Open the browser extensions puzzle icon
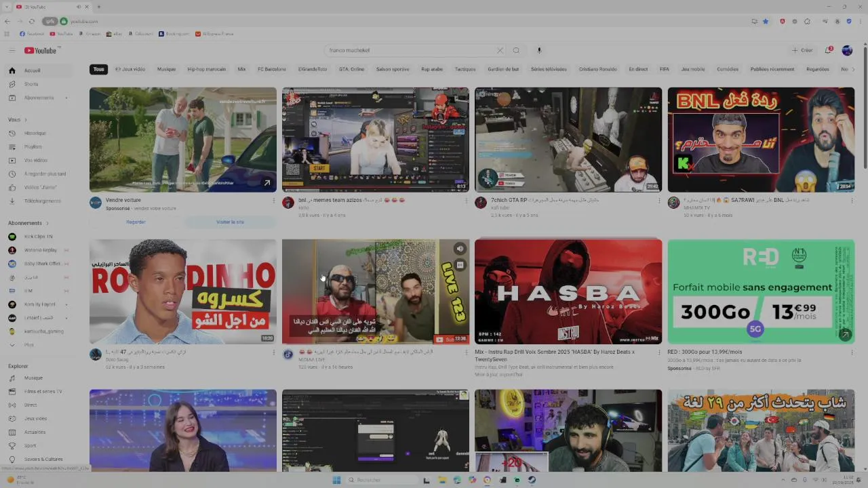This screenshot has width=868, height=488. [x=807, y=21]
